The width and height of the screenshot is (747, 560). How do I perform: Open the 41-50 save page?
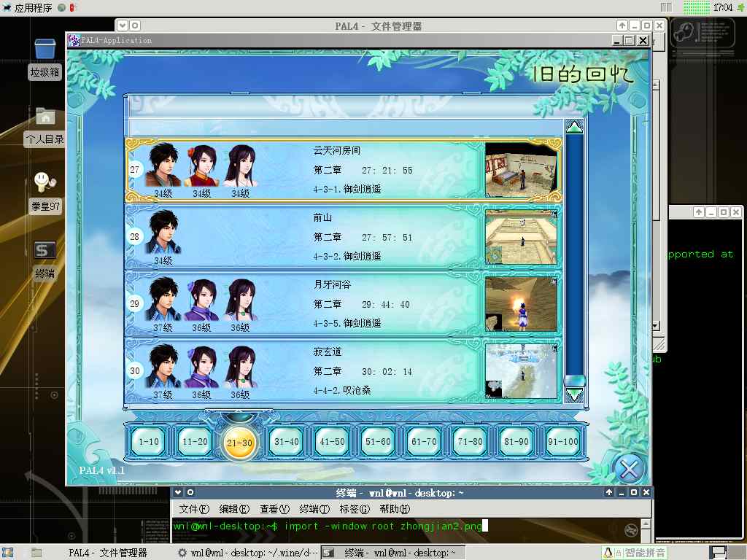(332, 442)
